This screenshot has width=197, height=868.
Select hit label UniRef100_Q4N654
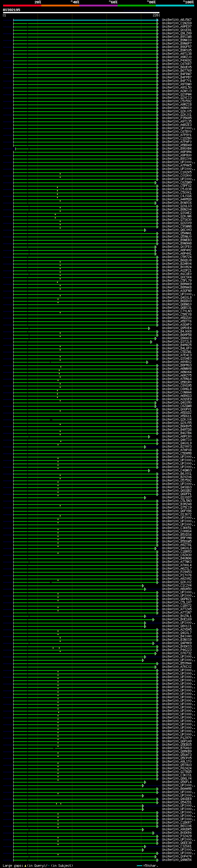177,860
